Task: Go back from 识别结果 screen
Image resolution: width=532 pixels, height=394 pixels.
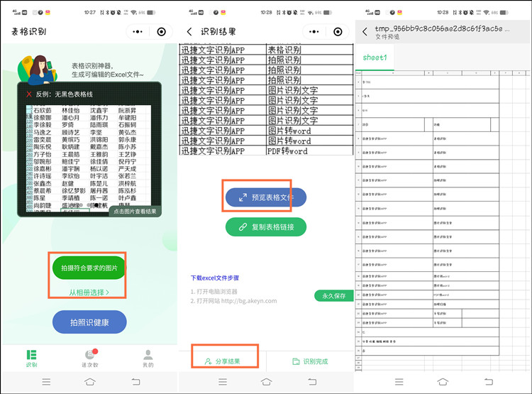Action: (x=189, y=31)
